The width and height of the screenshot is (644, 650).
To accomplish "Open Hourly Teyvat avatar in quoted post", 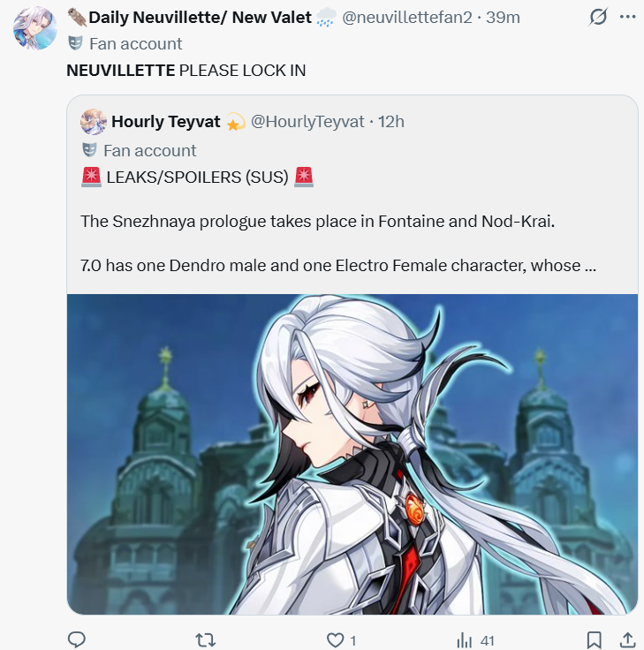I will tap(94, 122).
